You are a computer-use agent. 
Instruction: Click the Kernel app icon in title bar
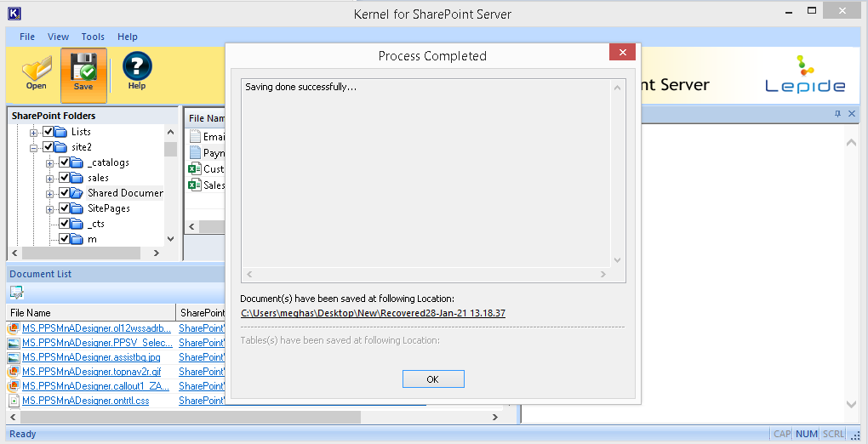[x=14, y=13]
